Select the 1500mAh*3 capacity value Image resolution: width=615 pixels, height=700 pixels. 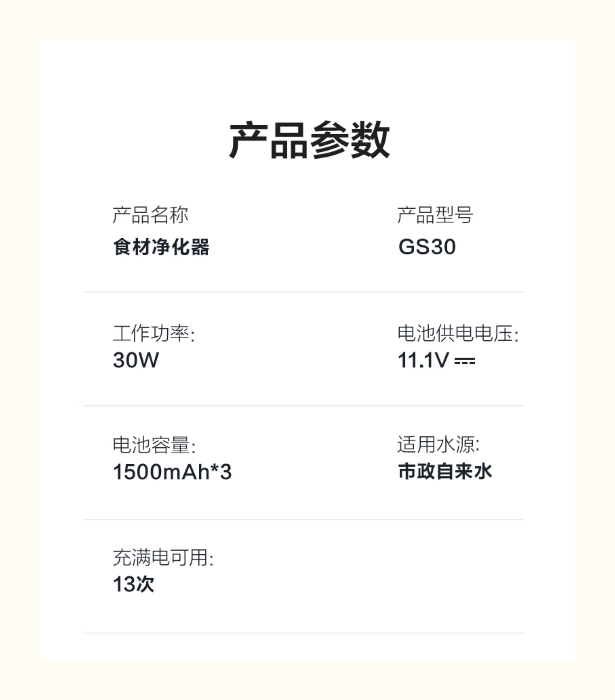pos(172,471)
